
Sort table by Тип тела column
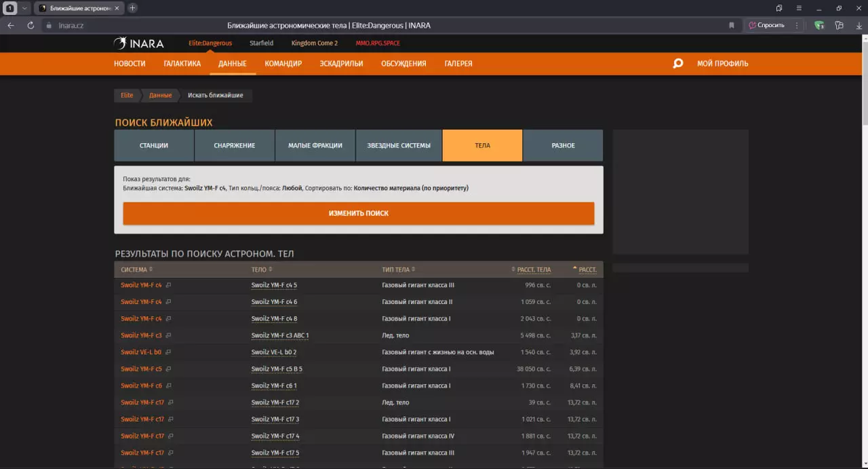point(398,269)
